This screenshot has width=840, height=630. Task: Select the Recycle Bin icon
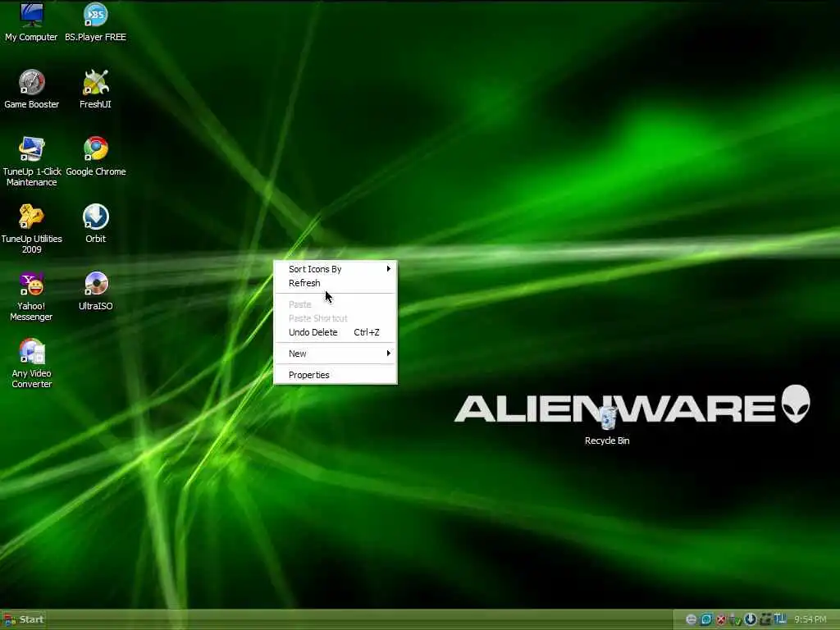(607, 426)
